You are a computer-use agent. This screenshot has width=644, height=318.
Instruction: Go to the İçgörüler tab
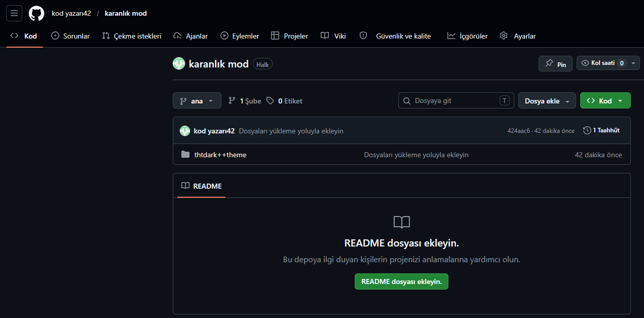[x=467, y=36]
